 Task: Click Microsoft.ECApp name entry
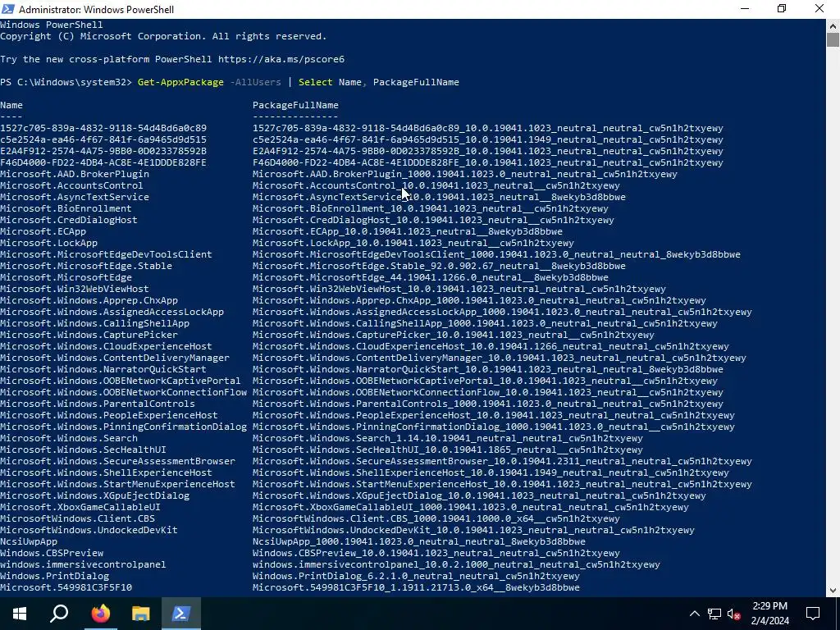click(43, 231)
